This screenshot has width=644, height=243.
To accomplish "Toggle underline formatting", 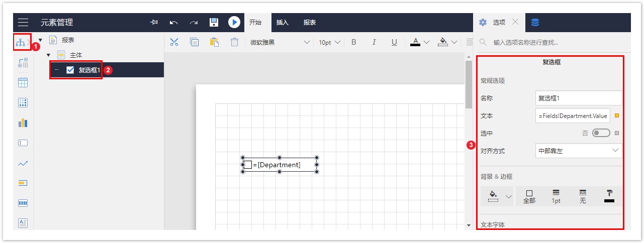I will point(394,42).
